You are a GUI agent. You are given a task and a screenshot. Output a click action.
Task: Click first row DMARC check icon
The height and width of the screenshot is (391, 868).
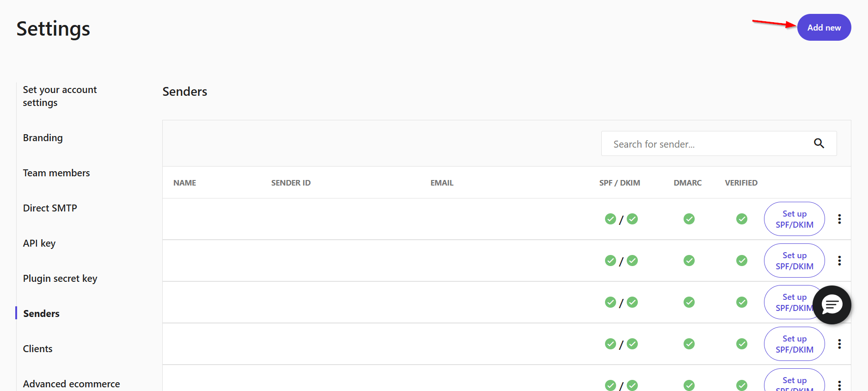pos(689,219)
